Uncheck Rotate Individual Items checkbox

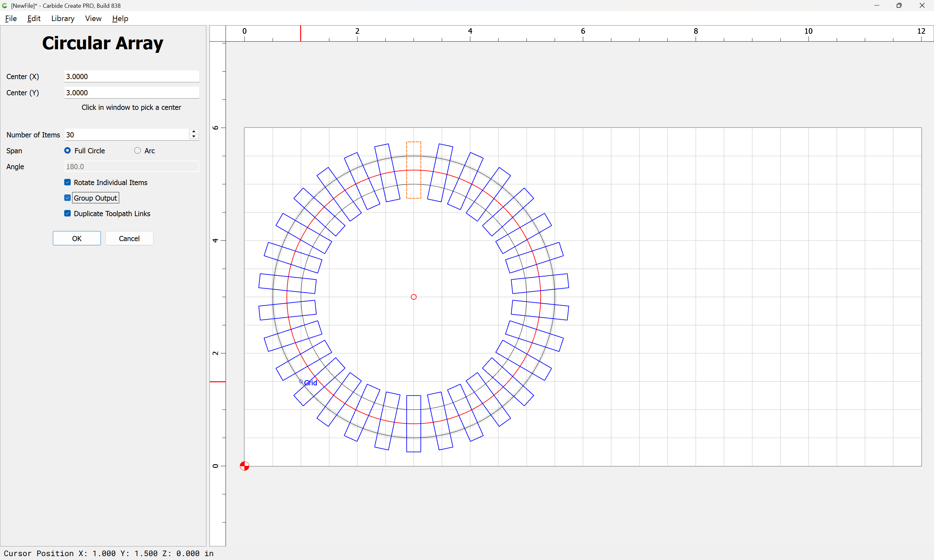(x=67, y=182)
